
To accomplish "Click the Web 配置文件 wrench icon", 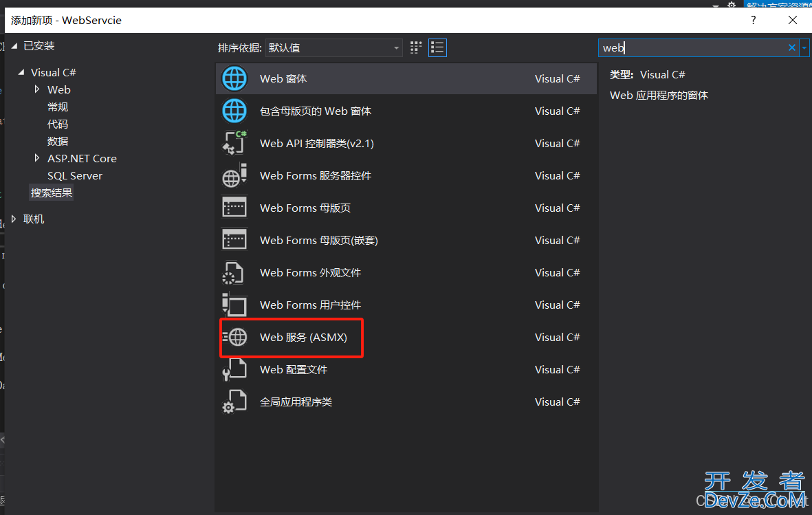I will [234, 369].
